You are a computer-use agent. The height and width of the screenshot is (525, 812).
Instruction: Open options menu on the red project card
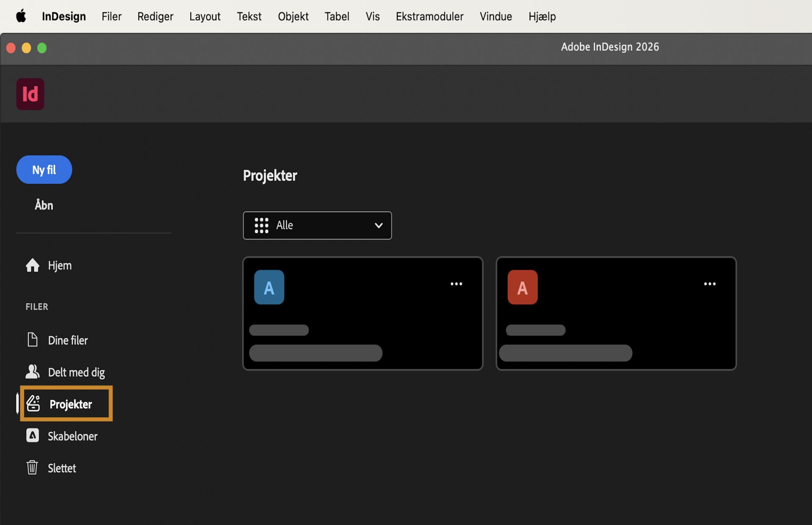[710, 284]
